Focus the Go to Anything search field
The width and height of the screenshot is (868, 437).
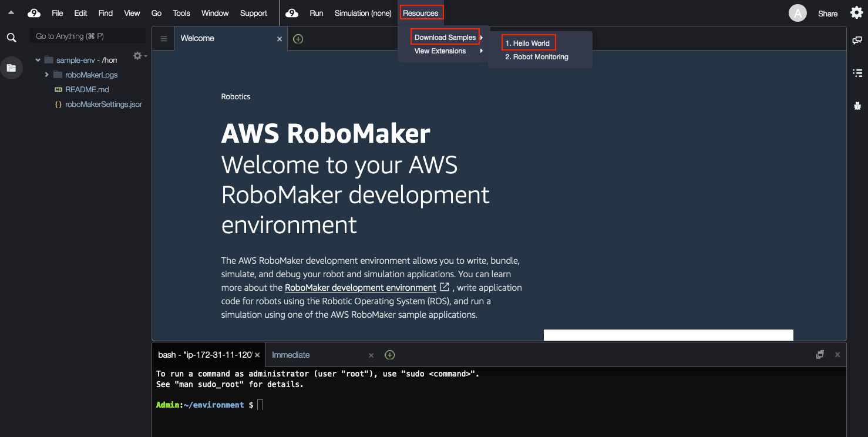pyautogui.click(x=88, y=36)
